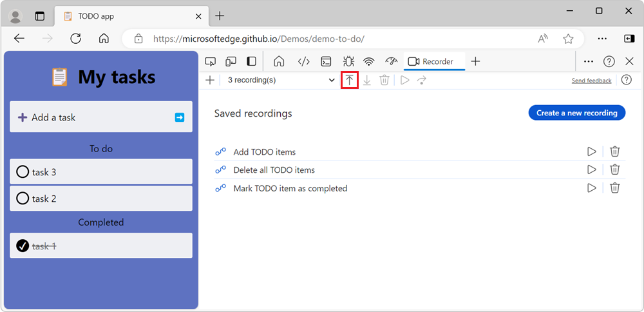This screenshot has height=312, width=644.
Task: Open browser Settings and more menu
Action: point(603,39)
